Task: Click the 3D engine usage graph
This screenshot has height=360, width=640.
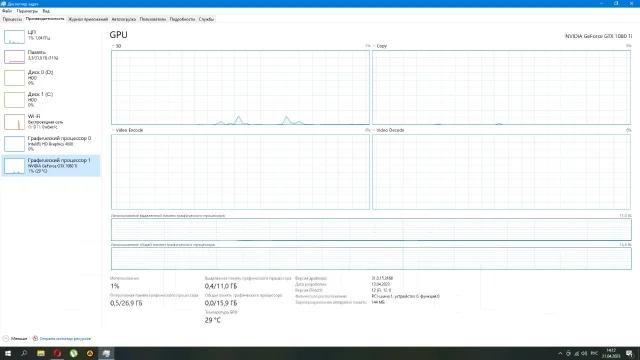Action: click(240, 88)
